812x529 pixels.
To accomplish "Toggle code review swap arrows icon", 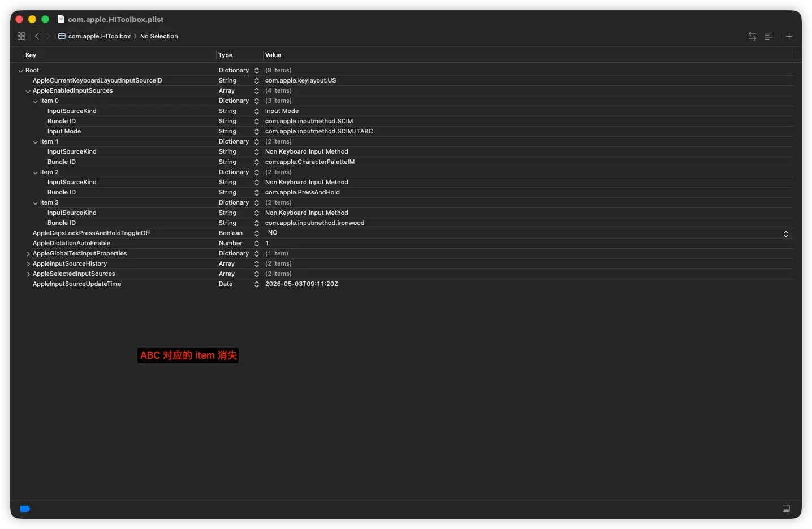I will (x=752, y=36).
